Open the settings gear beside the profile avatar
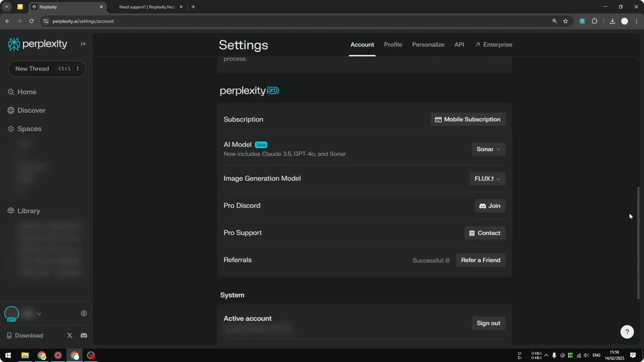The width and height of the screenshot is (644, 362). point(84,313)
